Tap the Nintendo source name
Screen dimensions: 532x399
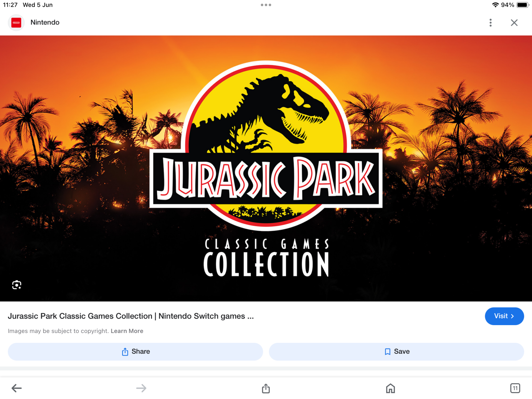[45, 22]
